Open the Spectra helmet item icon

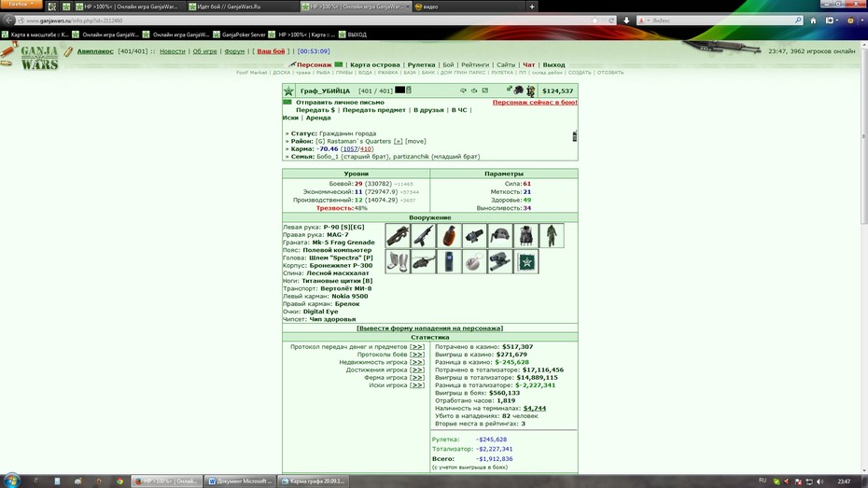500,236
